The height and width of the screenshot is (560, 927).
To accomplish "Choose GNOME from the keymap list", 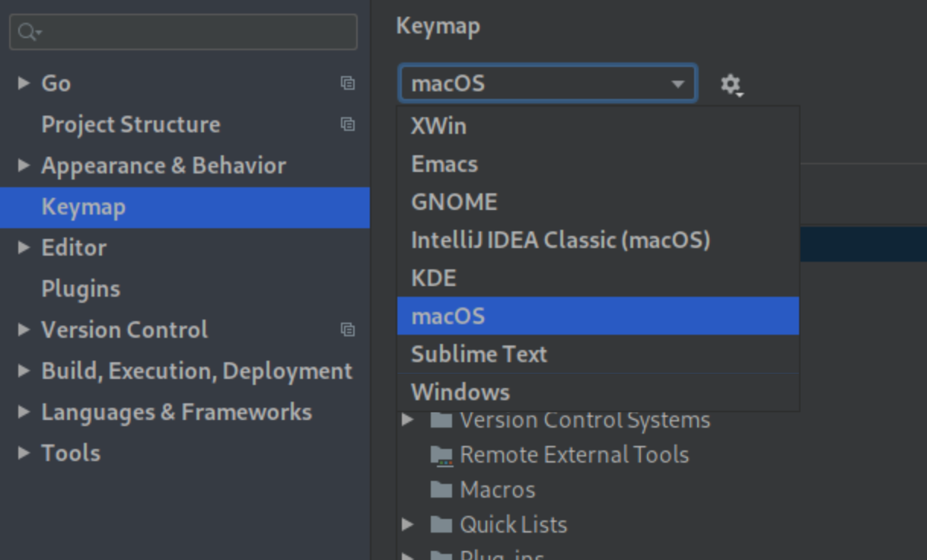I will pyautogui.click(x=454, y=202).
